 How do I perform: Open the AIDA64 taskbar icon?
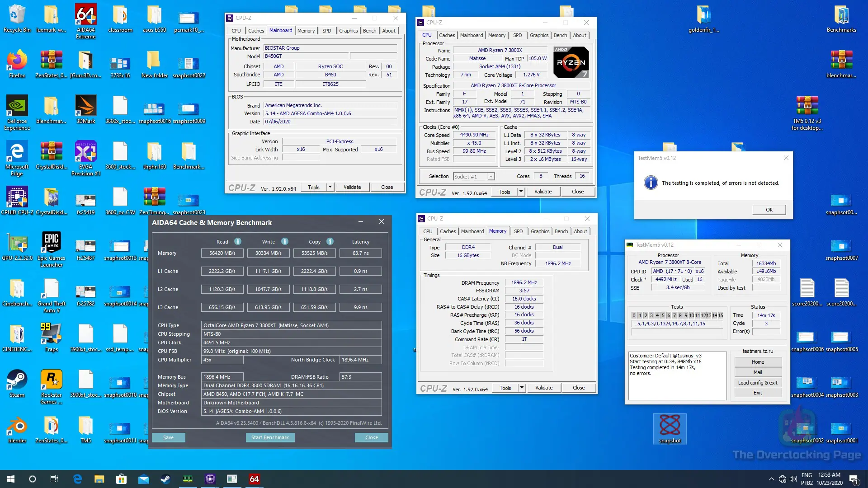click(254, 479)
